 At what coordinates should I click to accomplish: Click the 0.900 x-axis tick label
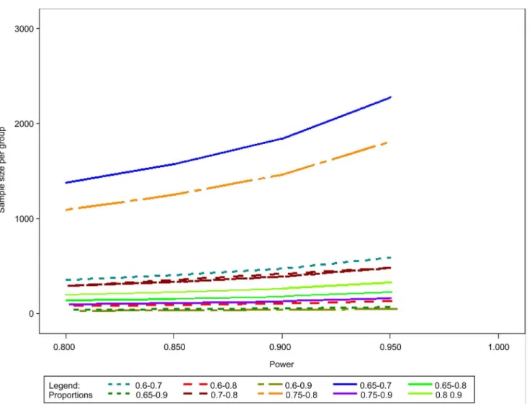point(280,347)
